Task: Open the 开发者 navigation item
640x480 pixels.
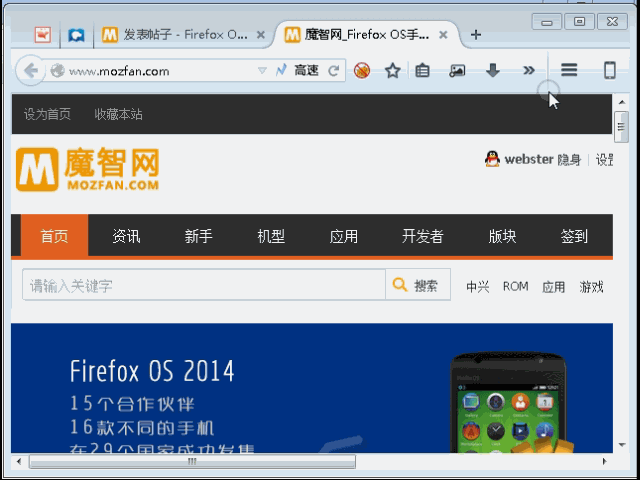Action: click(422, 236)
